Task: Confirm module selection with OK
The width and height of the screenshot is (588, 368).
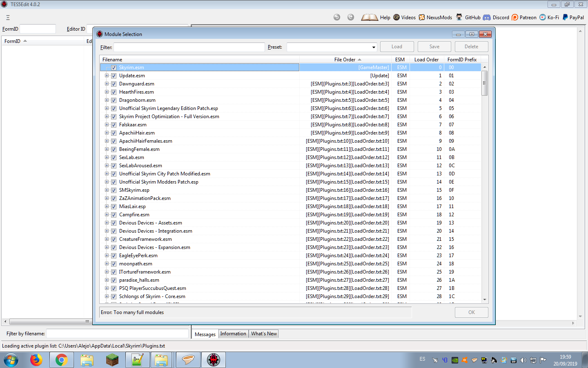Action: point(472,312)
